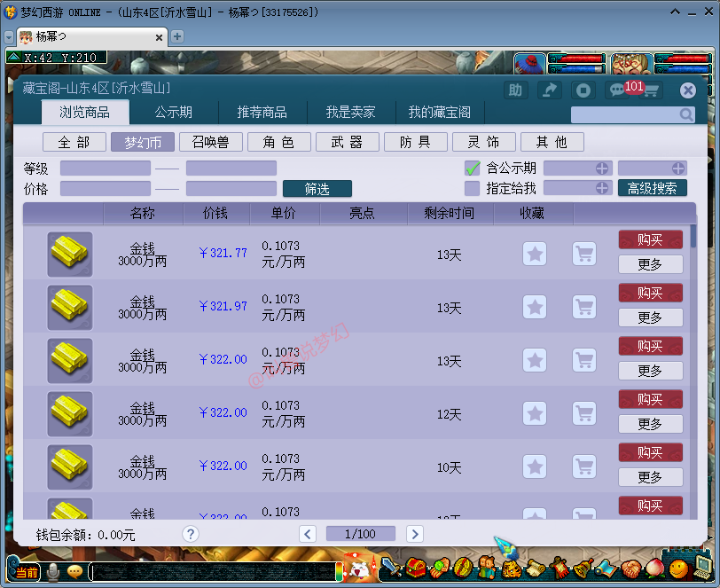Go to next results page arrow
This screenshot has height=588, width=720.
[x=415, y=534]
